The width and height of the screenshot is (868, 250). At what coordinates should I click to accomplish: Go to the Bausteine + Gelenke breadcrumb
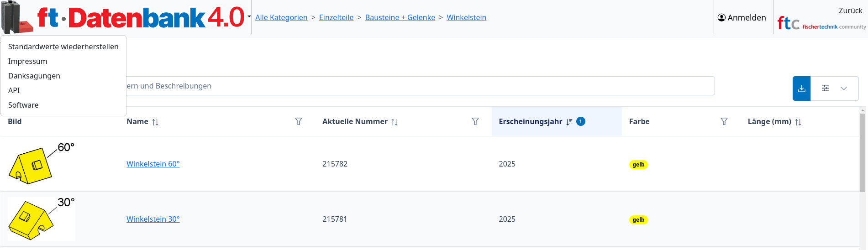[400, 17]
